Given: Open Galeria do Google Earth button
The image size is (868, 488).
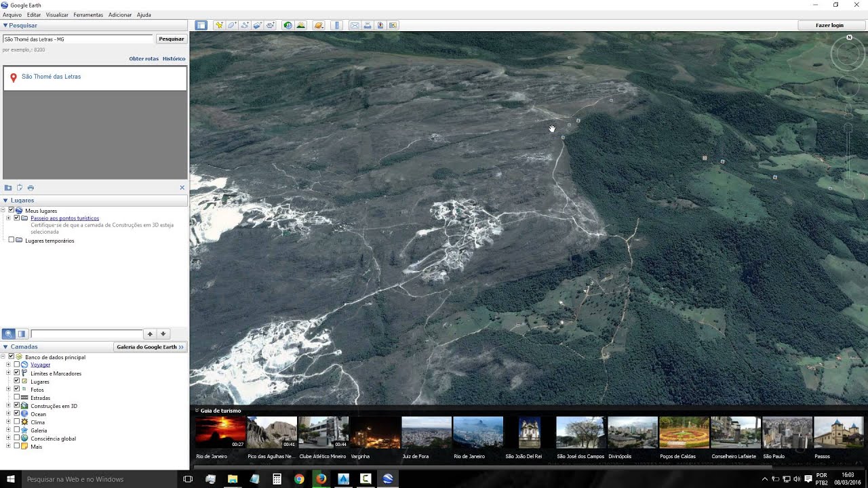Looking at the screenshot, I should 150,346.
